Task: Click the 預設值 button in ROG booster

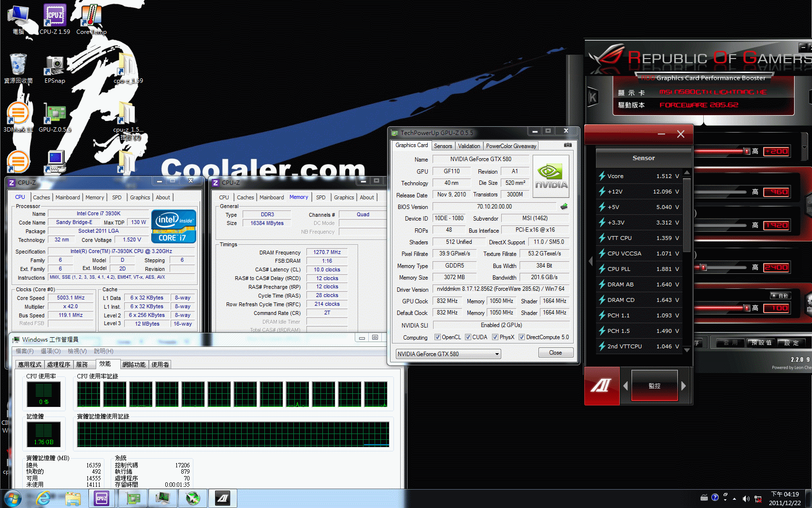Action: (761, 343)
